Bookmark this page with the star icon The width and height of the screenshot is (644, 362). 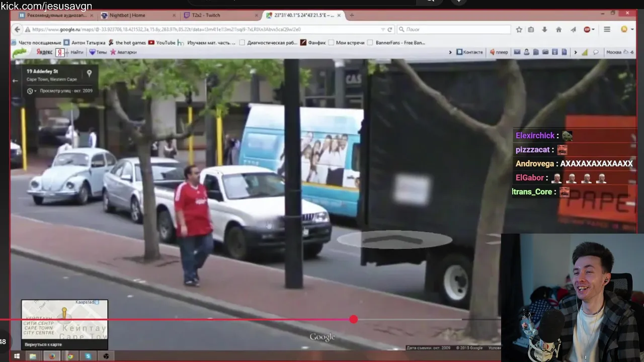[x=519, y=30]
